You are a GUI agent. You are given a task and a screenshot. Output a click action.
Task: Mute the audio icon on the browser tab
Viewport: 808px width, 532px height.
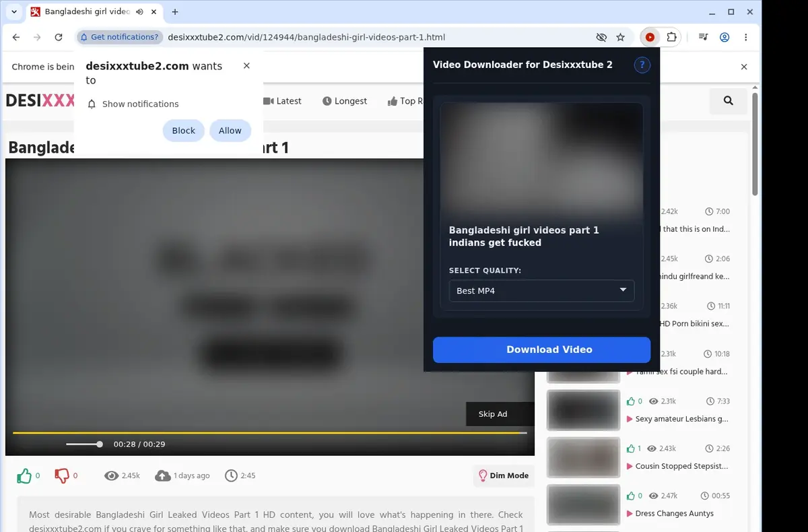[139, 12]
